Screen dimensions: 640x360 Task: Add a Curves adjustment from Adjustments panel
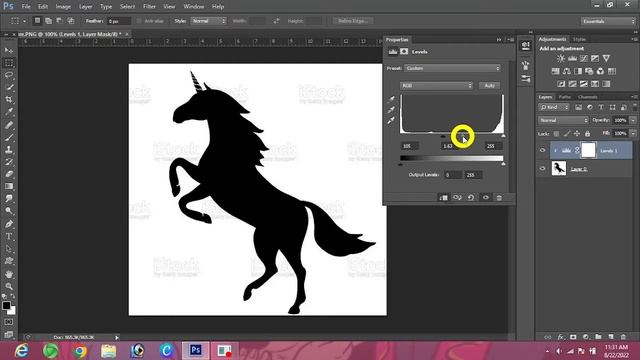584,59
